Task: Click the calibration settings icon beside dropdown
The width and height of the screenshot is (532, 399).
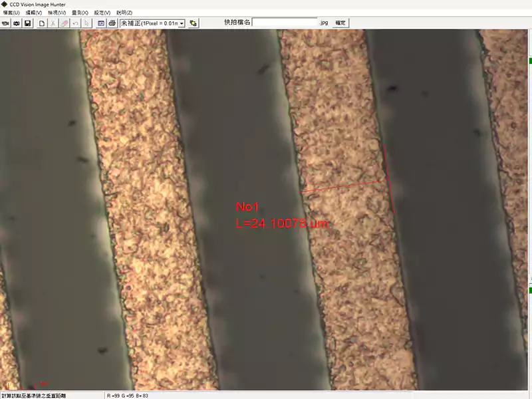Action: (194, 23)
